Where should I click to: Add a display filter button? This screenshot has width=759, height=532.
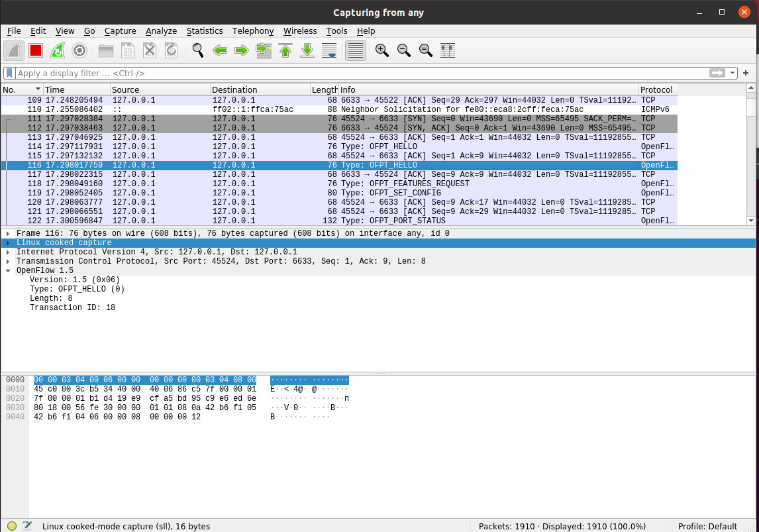click(746, 74)
